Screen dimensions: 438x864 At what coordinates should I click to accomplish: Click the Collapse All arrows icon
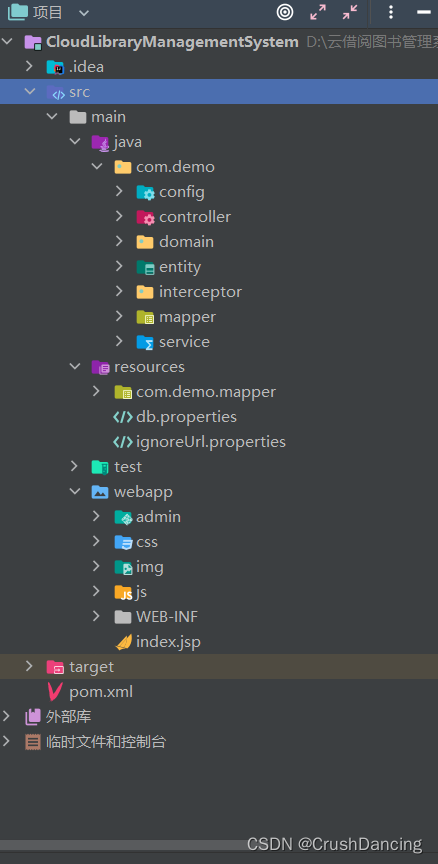(x=350, y=12)
